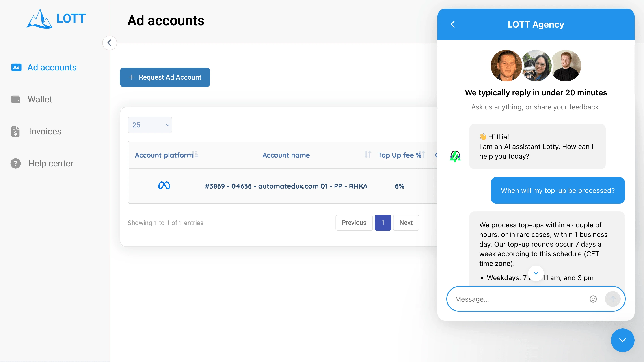Click the Help center sidebar icon
The image size is (644, 362).
pos(15,163)
